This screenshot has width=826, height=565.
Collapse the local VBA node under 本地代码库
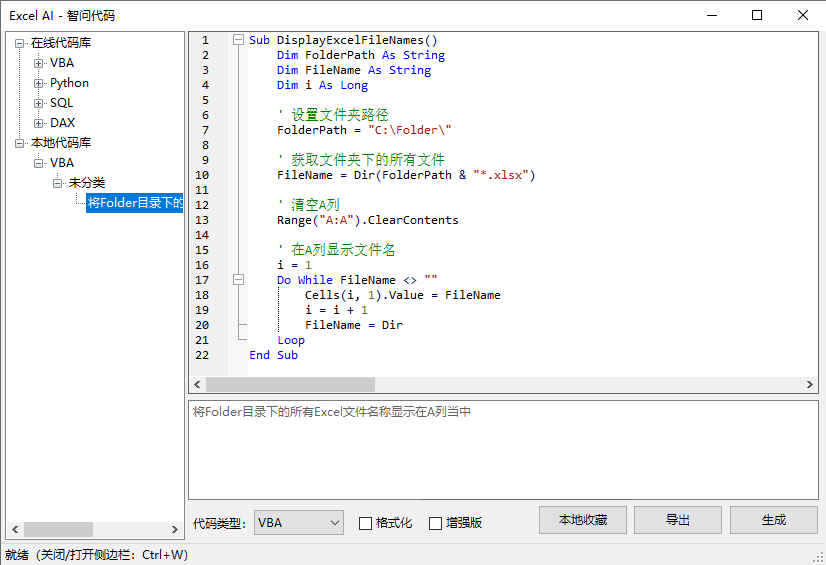point(38,163)
